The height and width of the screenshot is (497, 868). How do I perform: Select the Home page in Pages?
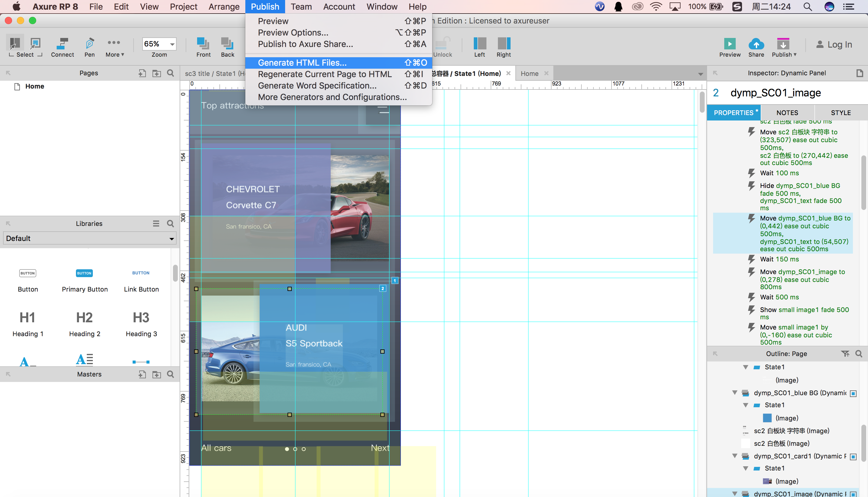point(34,86)
